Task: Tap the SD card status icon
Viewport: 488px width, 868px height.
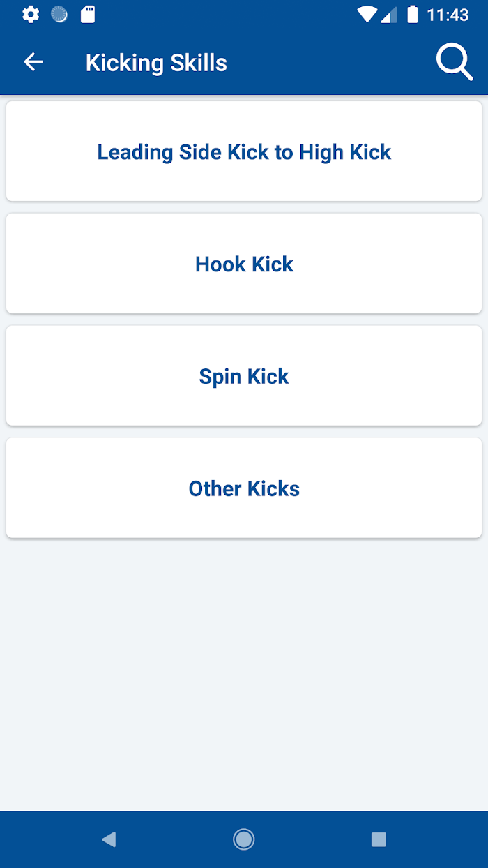Action: 87,14
